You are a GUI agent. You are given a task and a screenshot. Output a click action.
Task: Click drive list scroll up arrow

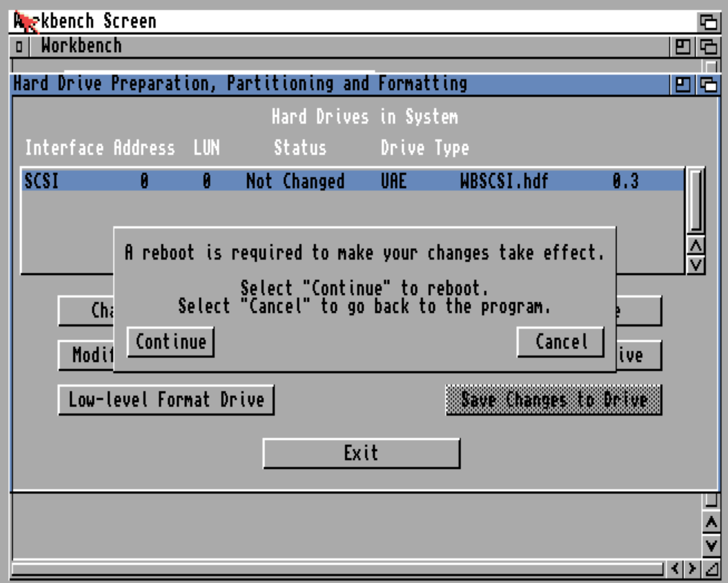(696, 246)
